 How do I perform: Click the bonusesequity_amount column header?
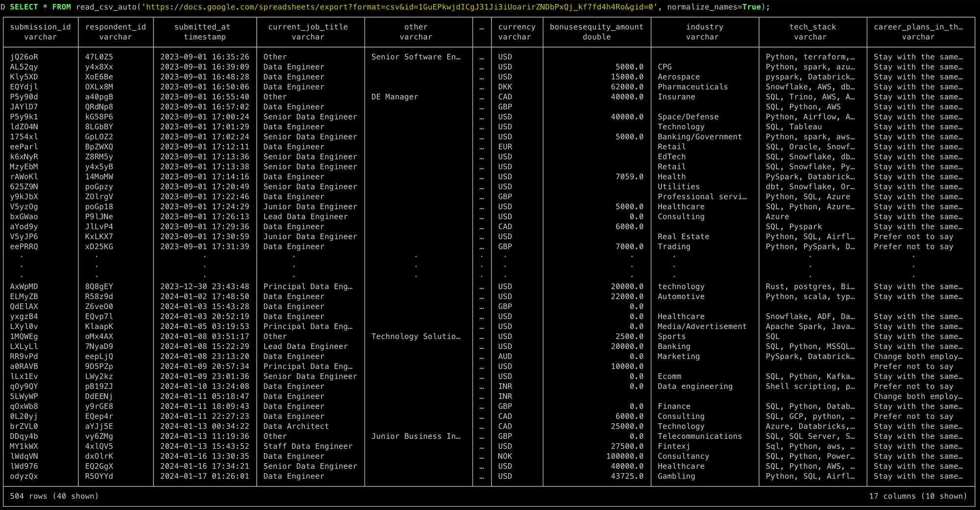click(596, 27)
